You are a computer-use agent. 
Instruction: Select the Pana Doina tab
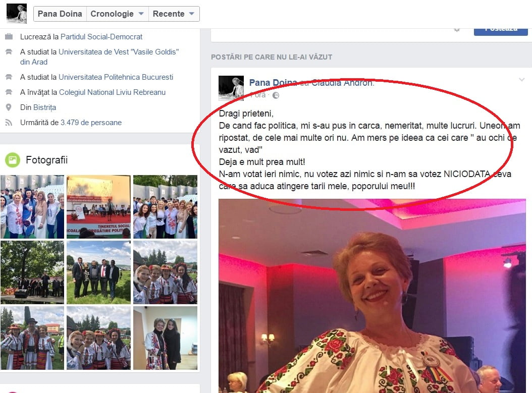60,14
